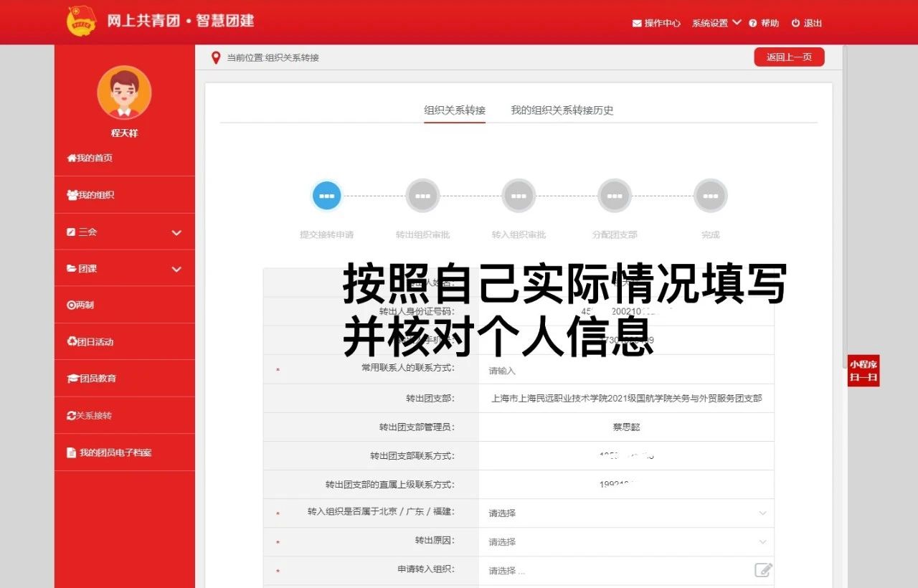This screenshot has width=918, height=588.
Task: Click the 常用联系人的联系方式 input field
Action: pos(626,371)
